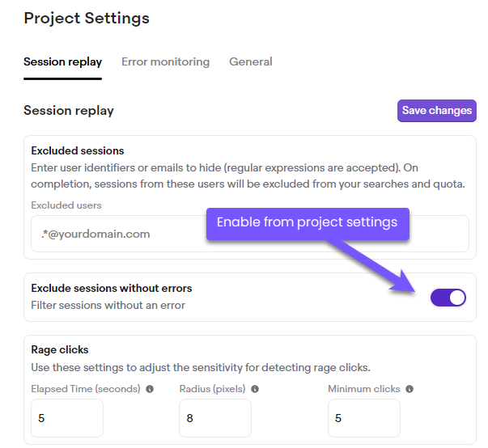Switch to the Session replay tab
Screen dimensions: 488x448
(62, 61)
